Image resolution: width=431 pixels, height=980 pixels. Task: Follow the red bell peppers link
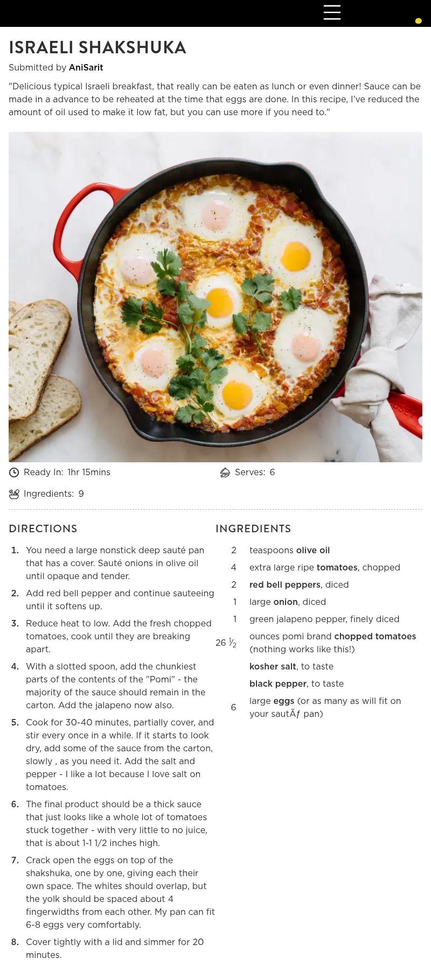[x=285, y=585]
